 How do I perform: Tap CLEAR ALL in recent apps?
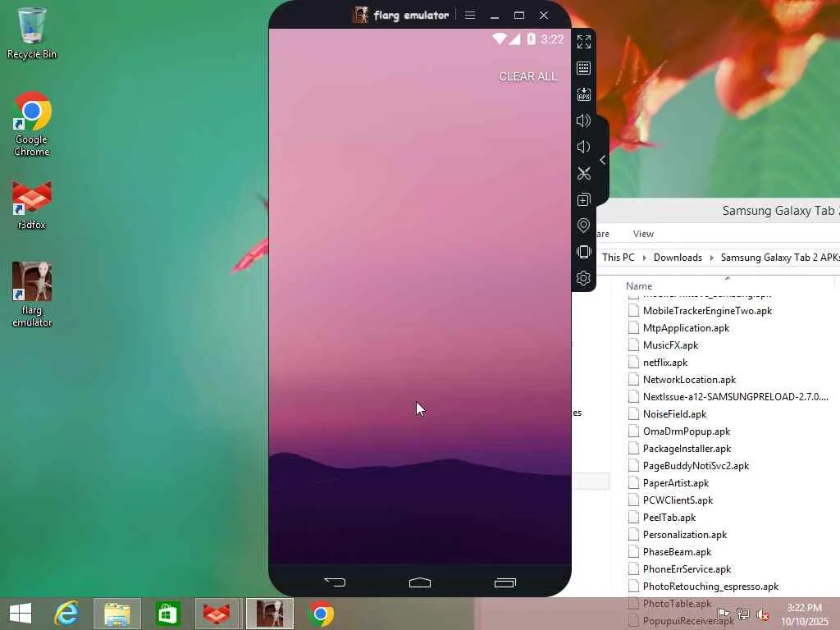(528, 76)
